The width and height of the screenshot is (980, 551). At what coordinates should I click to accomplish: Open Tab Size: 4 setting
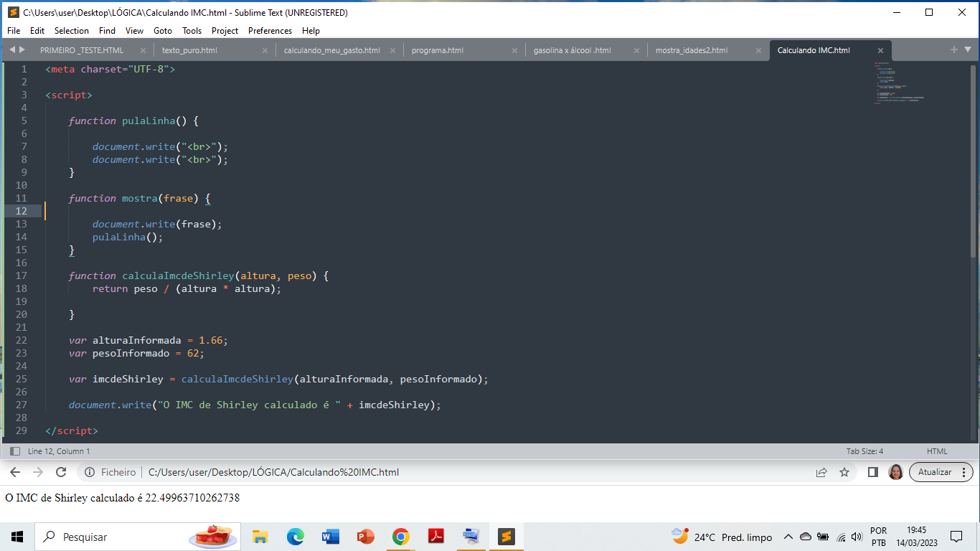pyautogui.click(x=864, y=451)
